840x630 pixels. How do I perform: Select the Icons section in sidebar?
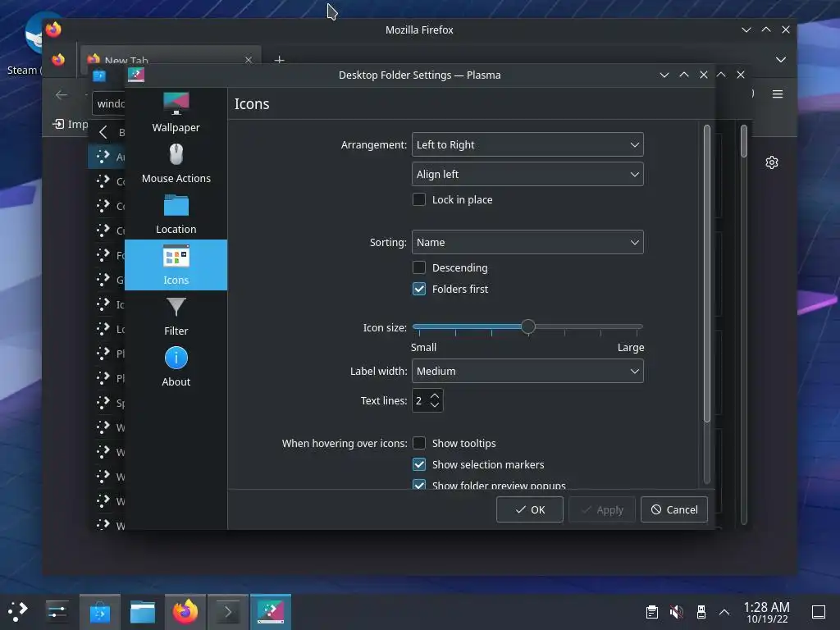coord(176,265)
